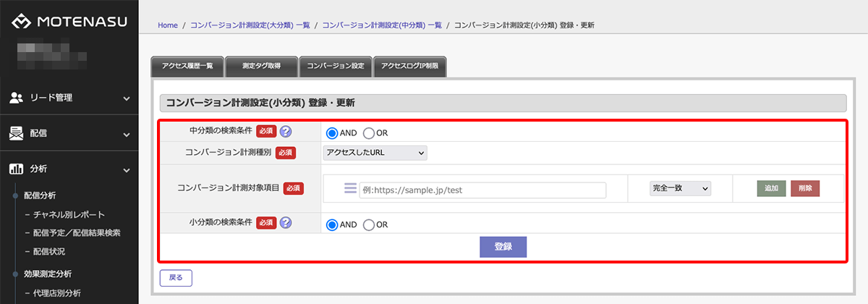Click the green 追加 button
Viewport: 868px width, 304px height.
771,188
